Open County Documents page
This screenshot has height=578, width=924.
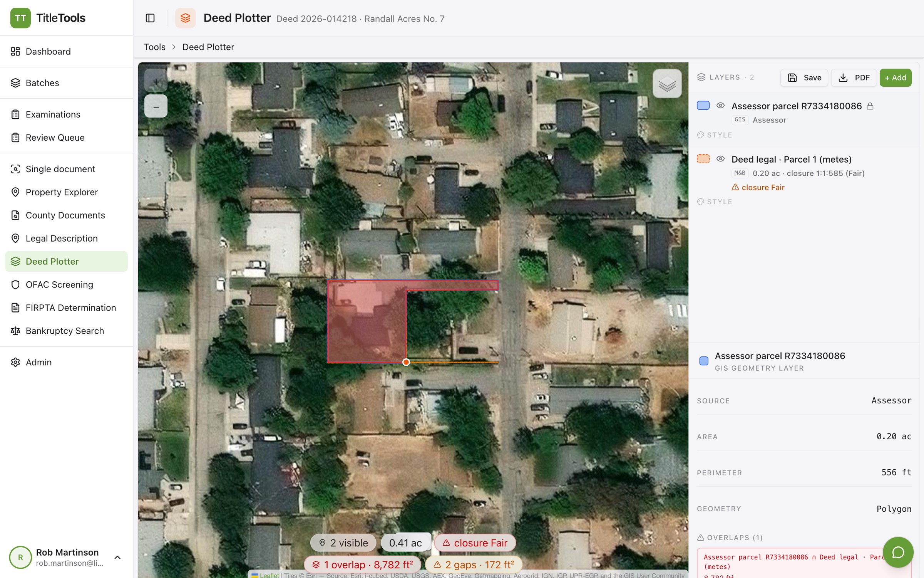tap(66, 215)
